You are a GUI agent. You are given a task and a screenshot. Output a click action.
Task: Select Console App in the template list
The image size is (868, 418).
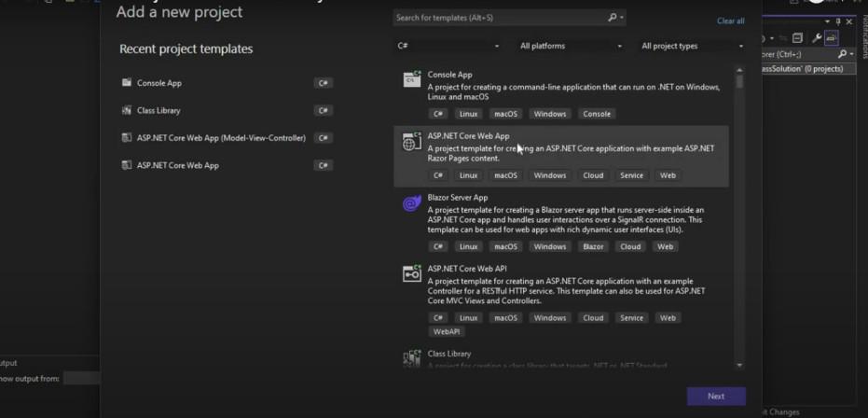[560, 94]
